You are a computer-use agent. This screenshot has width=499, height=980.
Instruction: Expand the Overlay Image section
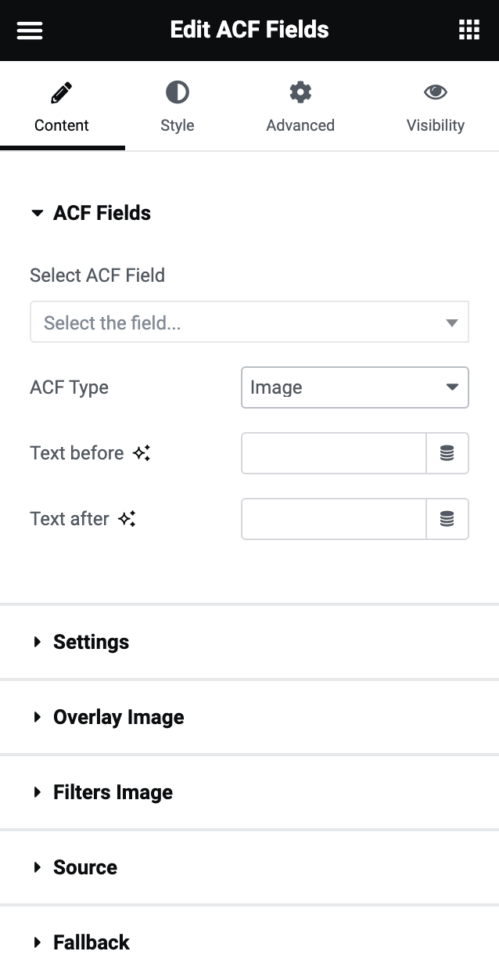click(x=109, y=716)
